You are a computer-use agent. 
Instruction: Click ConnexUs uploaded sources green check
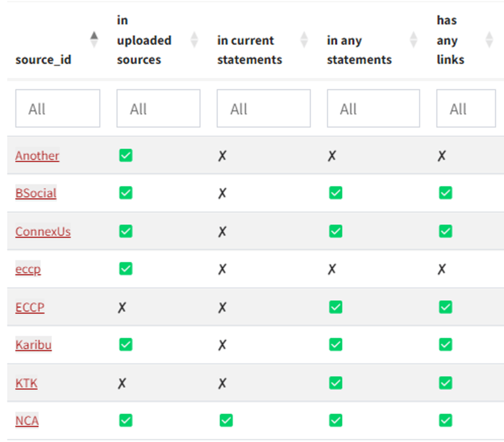click(x=126, y=231)
